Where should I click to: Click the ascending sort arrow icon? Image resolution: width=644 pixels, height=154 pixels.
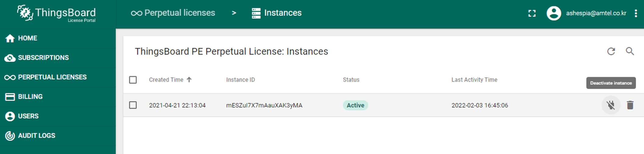189,80
